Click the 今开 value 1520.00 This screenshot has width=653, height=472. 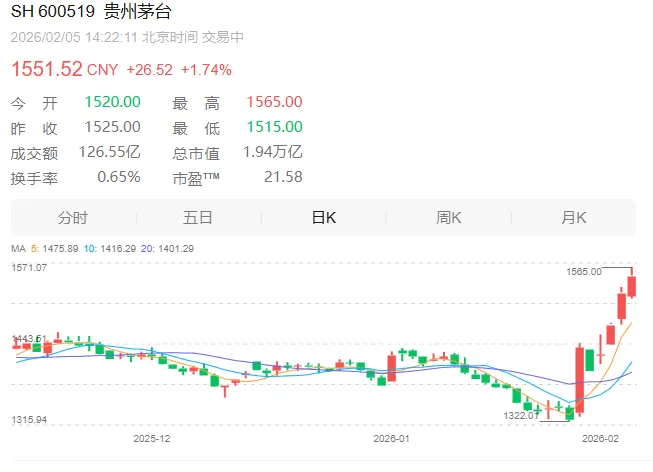coord(113,102)
